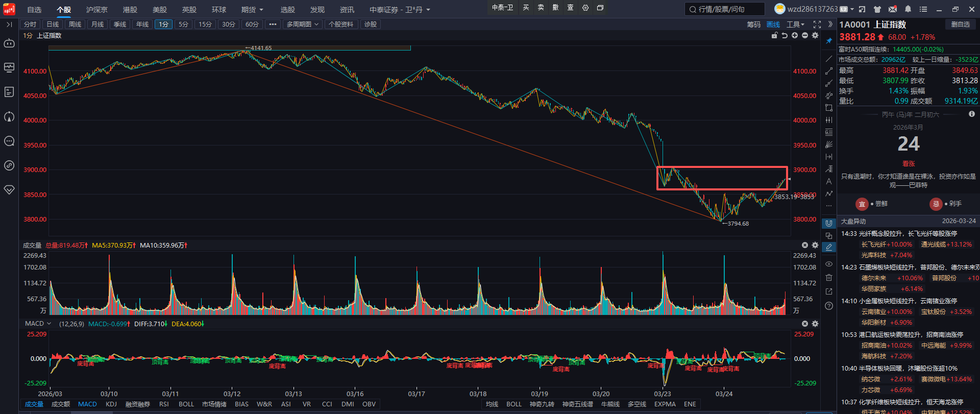Viewport: 980px width, 414px height.
Task: Click the trash icon to delete drawings
Action: pyautogui.click(x=829, y=278)
